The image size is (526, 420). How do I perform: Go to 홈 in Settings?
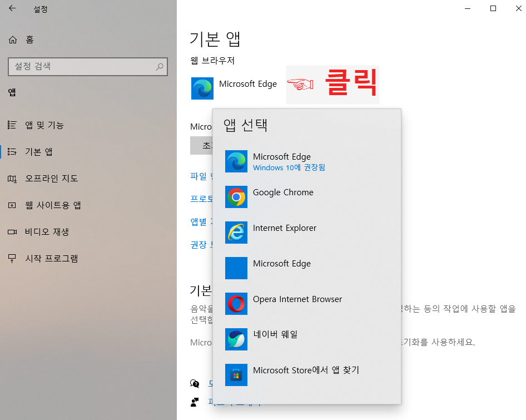coord(30,40)
